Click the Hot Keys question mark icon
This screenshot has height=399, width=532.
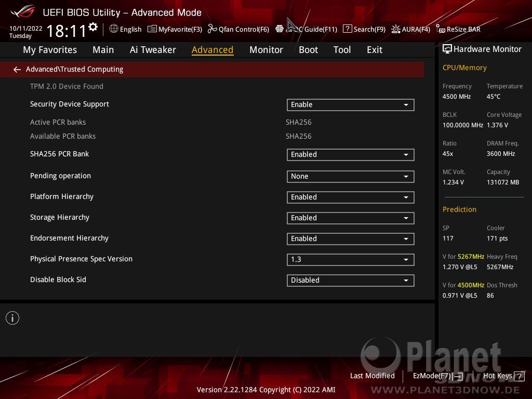(519, 376)
